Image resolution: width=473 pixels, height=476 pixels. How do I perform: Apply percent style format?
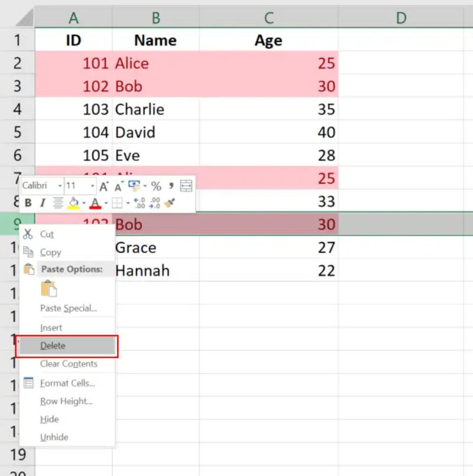pos(156,186)
